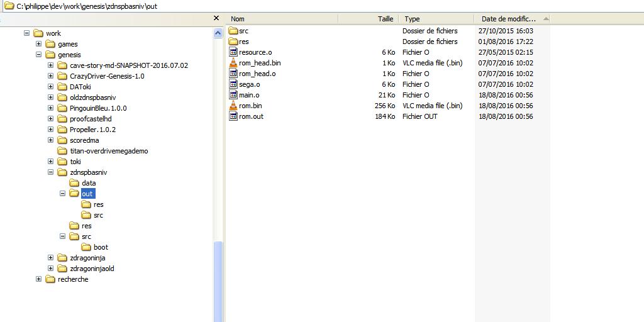
Task: Select titan-overdrivemegademo folder in tree
Action: click(109, 151)
